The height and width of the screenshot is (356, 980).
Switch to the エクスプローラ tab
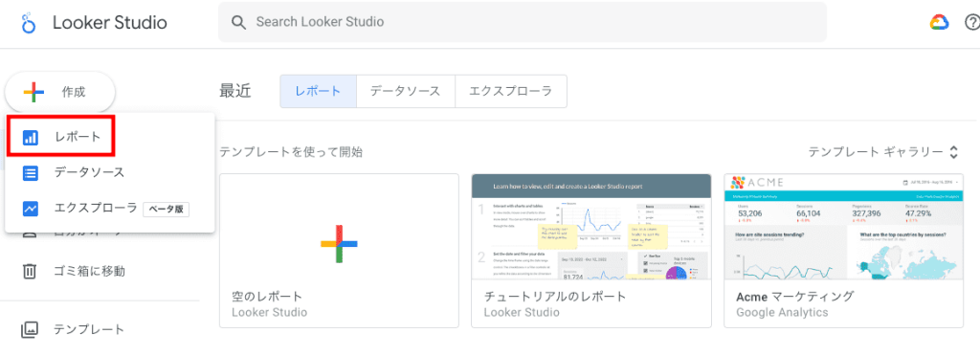[511, 91]
